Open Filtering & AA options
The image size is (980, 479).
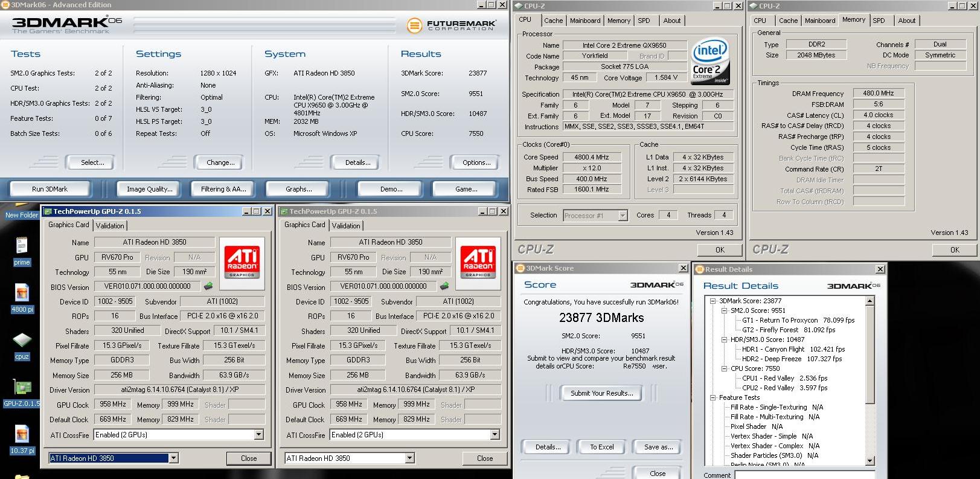click(223, 189)
